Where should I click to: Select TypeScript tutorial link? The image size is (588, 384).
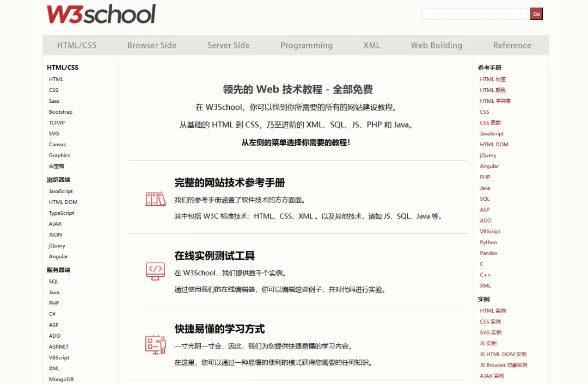click(62, 213)
